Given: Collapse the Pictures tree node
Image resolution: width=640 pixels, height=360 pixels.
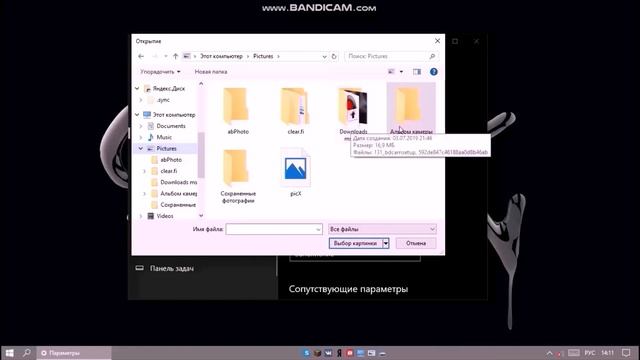Looking at the screenshot, I should (141, 149).
